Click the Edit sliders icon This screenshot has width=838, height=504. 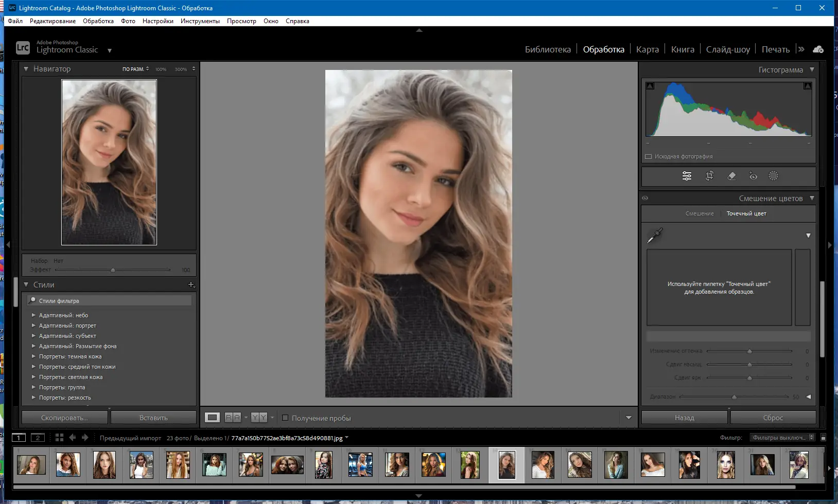click(687, 176)
